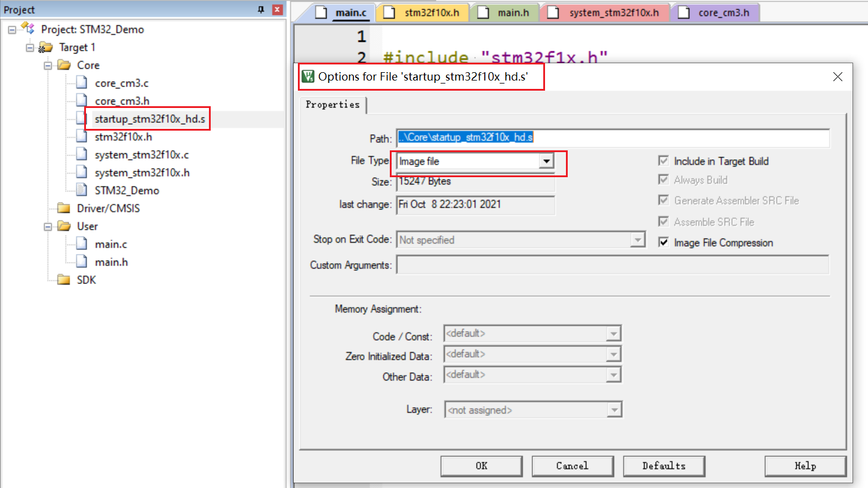Click the STM32_Demo document icon

pos(82,190)
